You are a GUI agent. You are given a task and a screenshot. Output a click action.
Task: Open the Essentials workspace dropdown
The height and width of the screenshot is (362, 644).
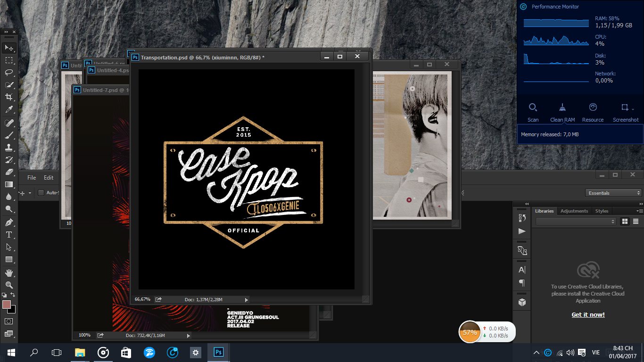pos(614,193)
